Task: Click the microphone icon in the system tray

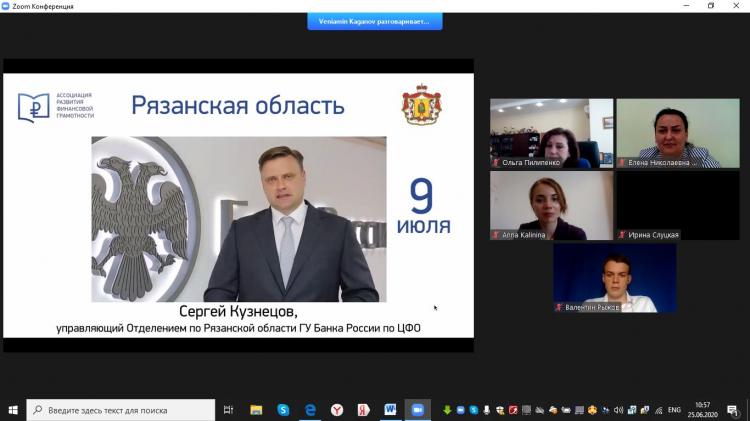Action: pyautogui.click(x=486, y=410)
